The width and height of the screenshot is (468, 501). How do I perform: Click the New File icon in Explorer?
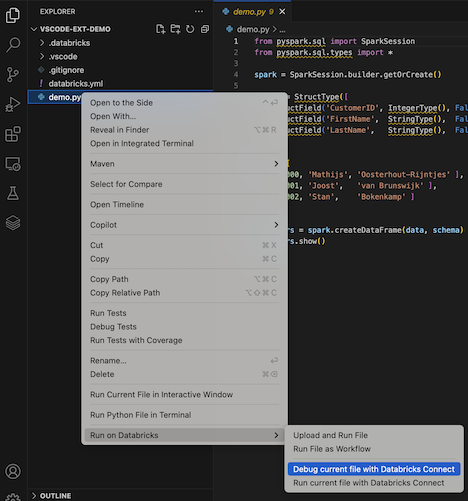[x=161, y=29]
